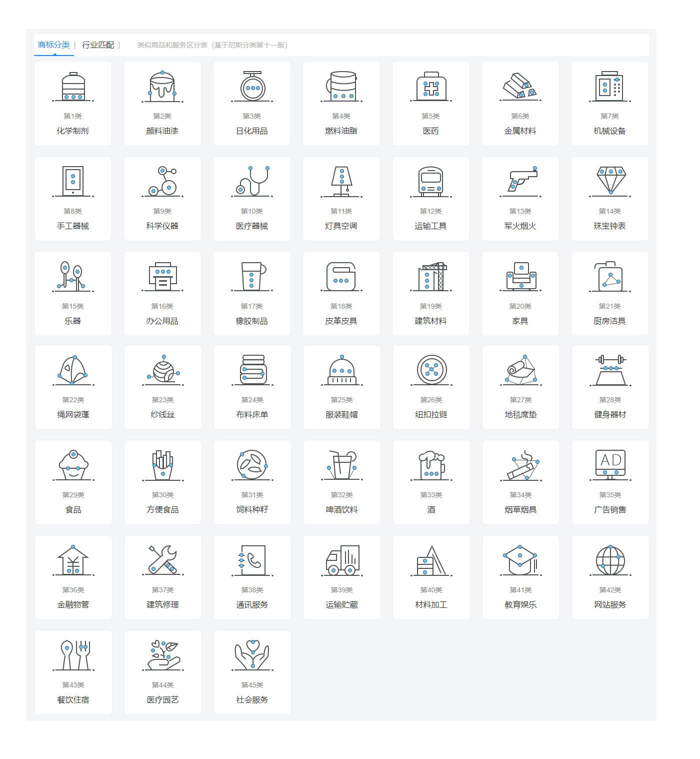Screen dimensions: 700x759
Task: Open the 第45类 社会服务 card
Action: pos(252,672)
